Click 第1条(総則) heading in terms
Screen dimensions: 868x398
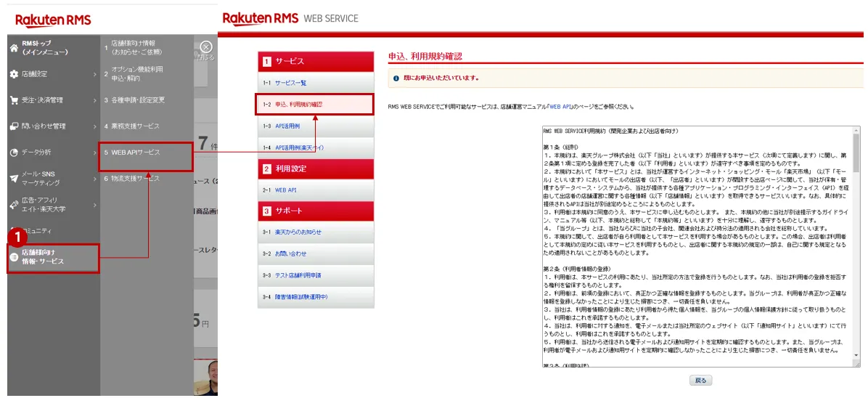[x=562, y=146]
